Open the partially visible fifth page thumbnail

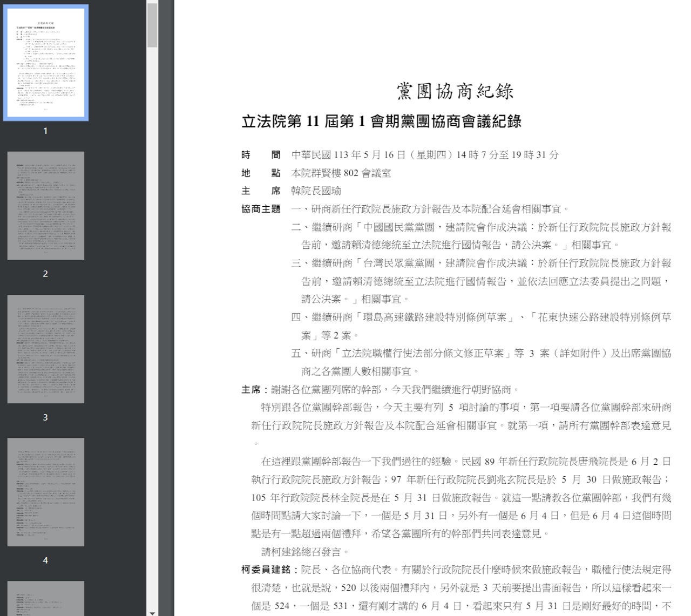pos(46,598)
